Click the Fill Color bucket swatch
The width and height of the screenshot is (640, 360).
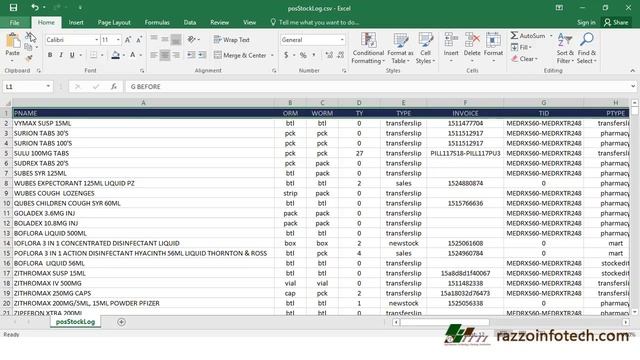tap(116, 55)
